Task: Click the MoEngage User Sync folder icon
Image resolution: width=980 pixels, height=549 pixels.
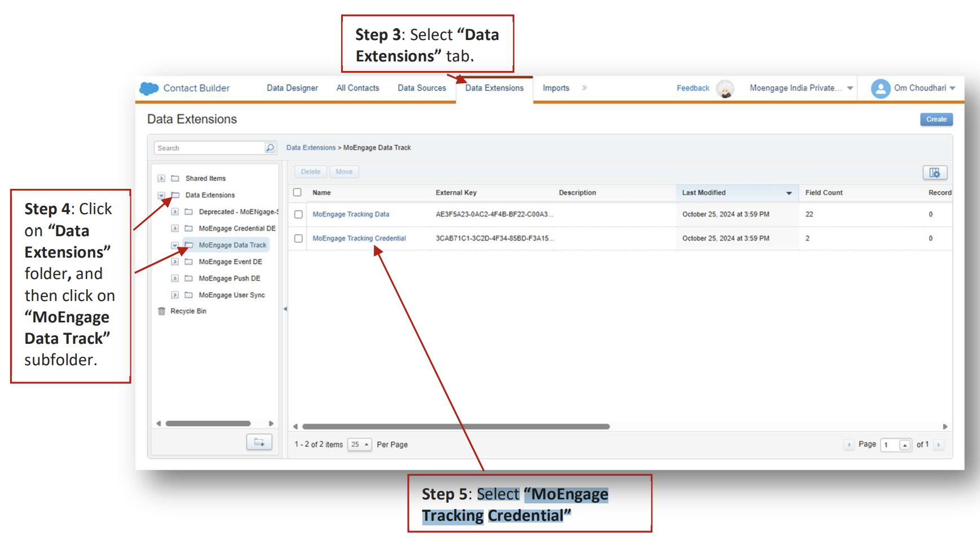Action: click(189, 295)
